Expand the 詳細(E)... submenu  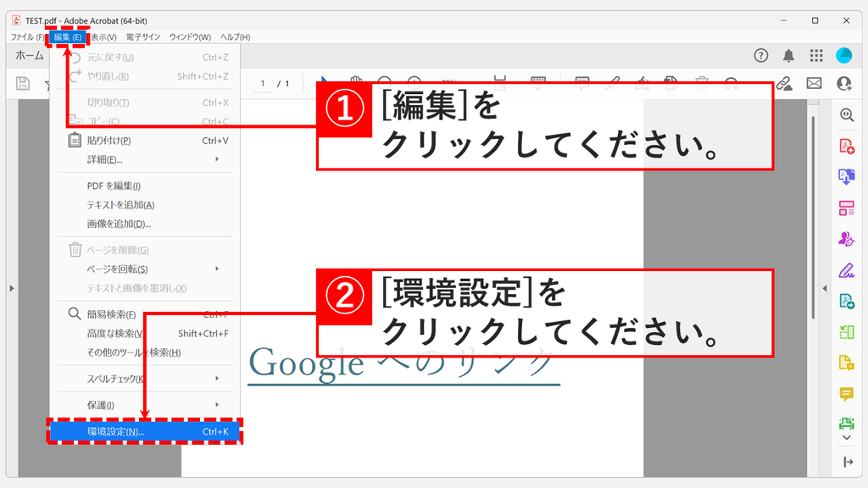(x=145, y=159)
